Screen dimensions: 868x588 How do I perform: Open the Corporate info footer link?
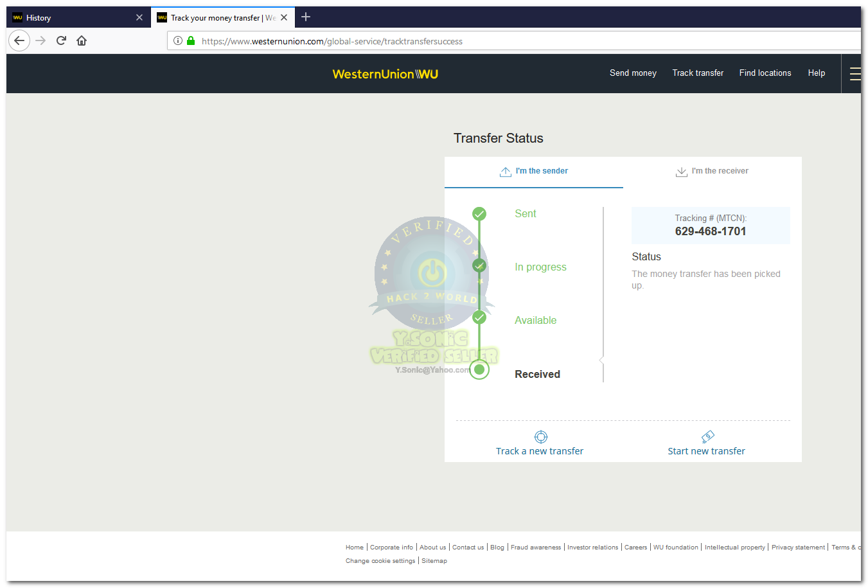point(391,548)
